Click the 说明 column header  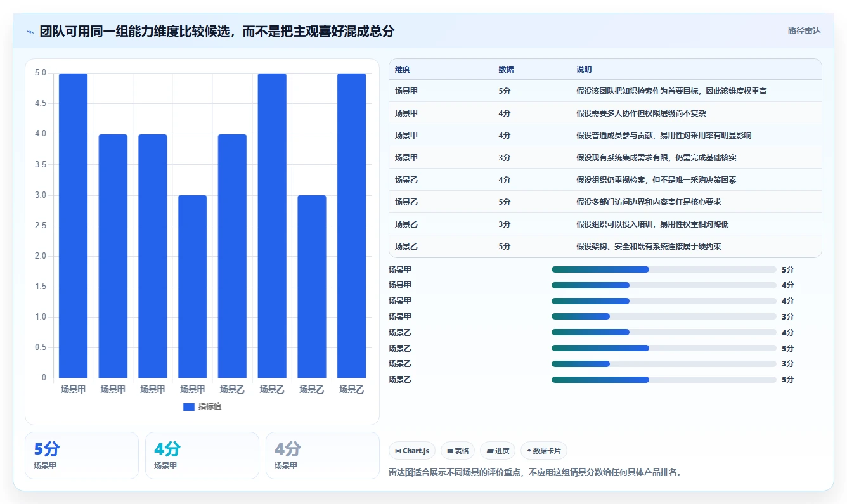coord(584,69)
